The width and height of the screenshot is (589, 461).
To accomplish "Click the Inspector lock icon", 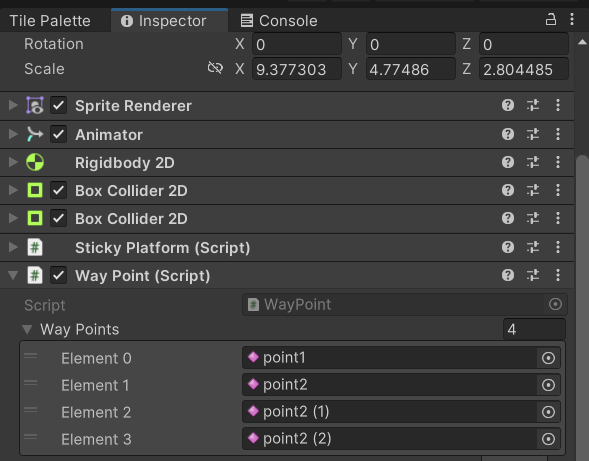I will tap(550, 20).
